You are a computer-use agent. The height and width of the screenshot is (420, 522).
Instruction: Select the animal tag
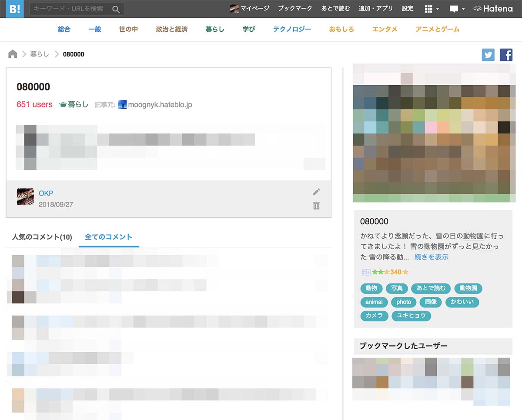(x=374, y=302)
